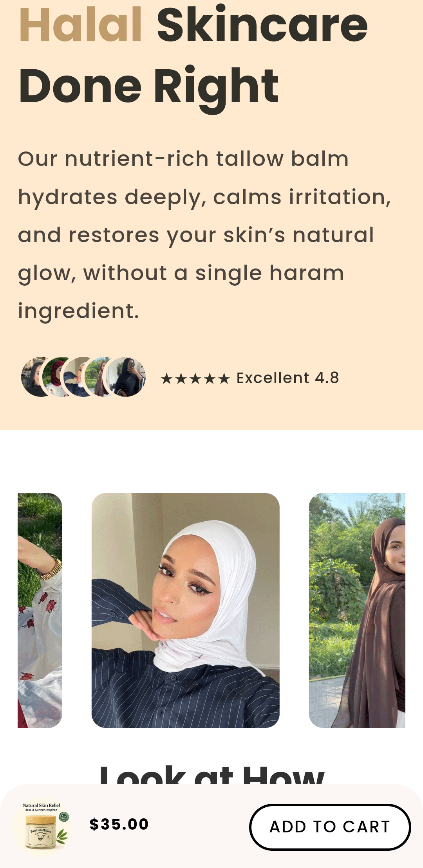Screen dimensions: 423x868
Task: Select the $35.00 price label
Action: click(119, 824)
